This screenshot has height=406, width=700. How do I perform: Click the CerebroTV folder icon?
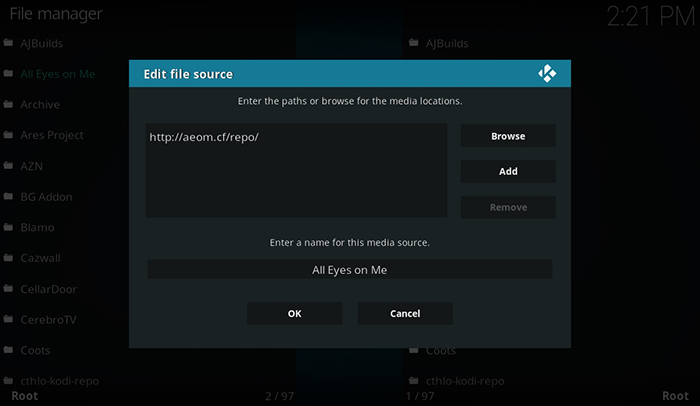[8, 319]
